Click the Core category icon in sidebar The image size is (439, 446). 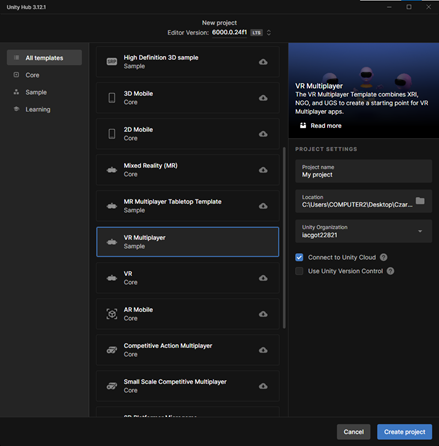(x=16, y=75)
